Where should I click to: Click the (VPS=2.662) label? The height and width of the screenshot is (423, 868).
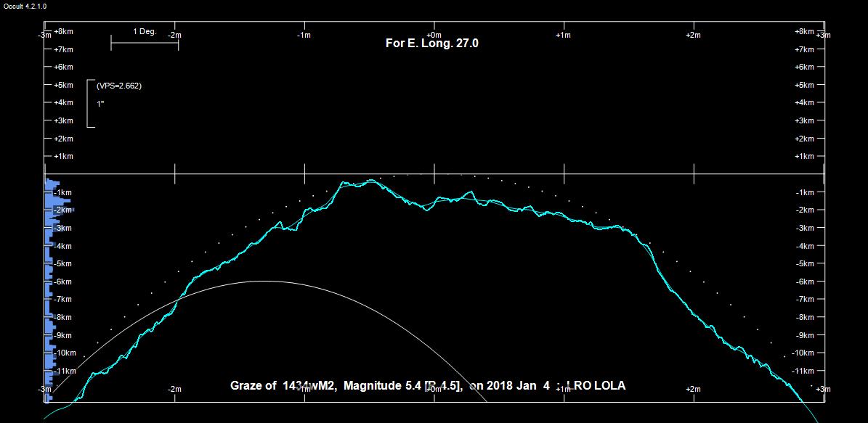point(118,86)
